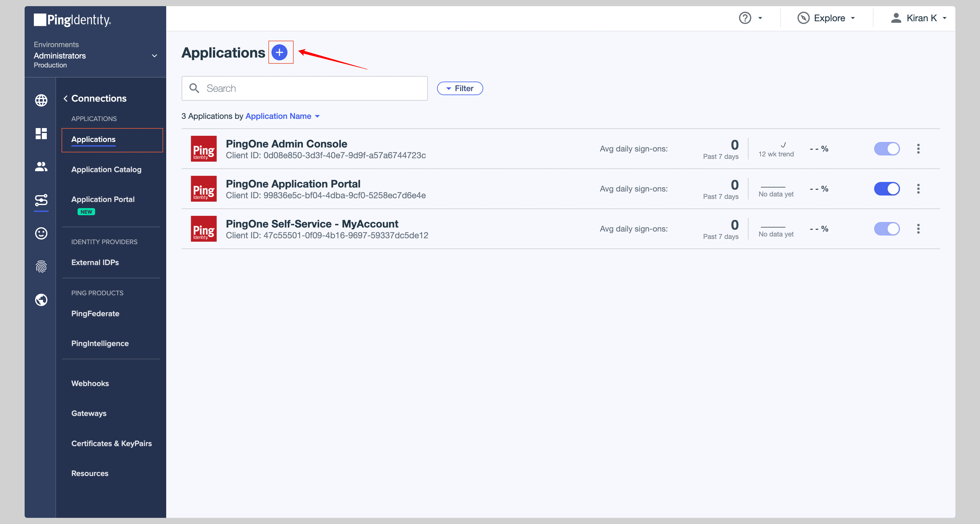Click the blue plus add application icon
980x524 pixels.
279,52
